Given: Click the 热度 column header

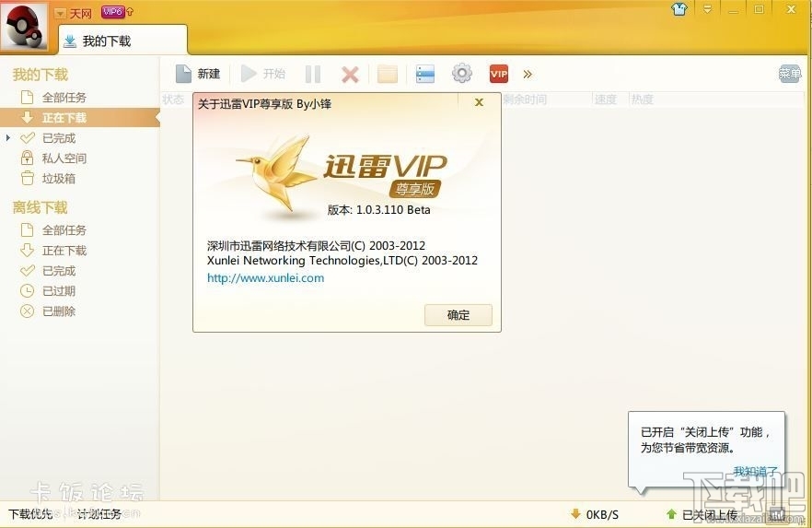Looking at the screenshot, I should coord(643,100).
